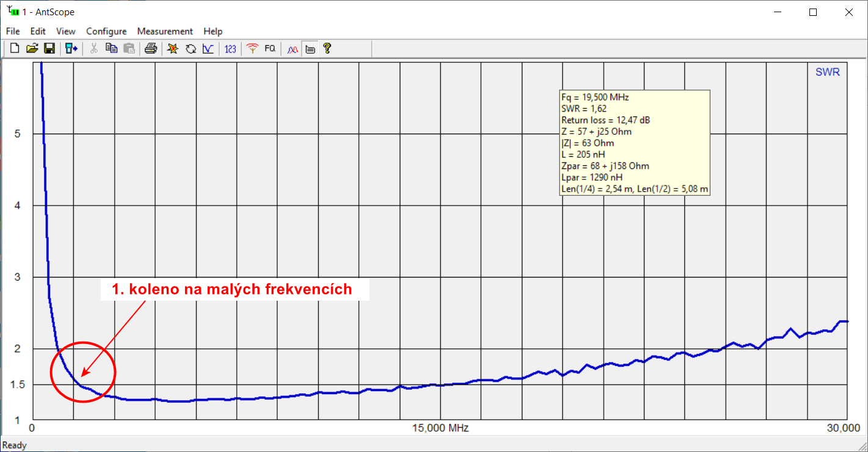868x452 pixels.
Task: Click the red antenna icon in toolbar
Action: pyautogui.click(x=252, y=49)
